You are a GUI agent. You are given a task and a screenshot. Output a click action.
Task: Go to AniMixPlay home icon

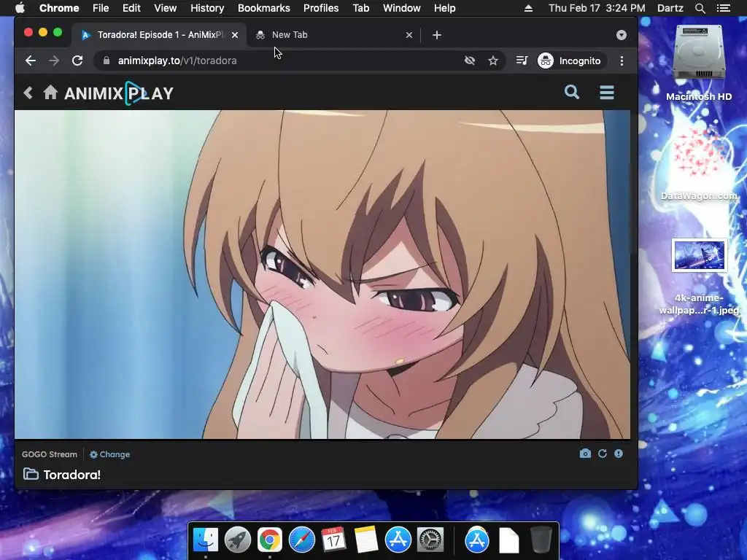coord(50,93)
